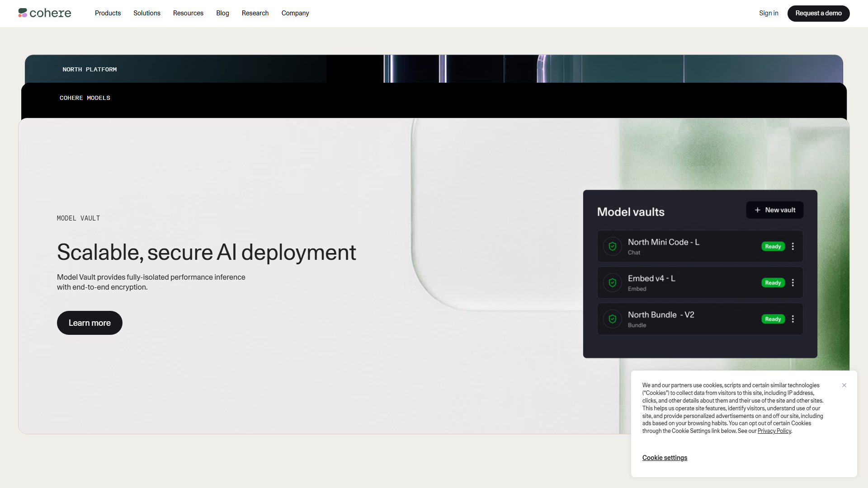Click the plus icon in New vault

click(x=758, y=210)
